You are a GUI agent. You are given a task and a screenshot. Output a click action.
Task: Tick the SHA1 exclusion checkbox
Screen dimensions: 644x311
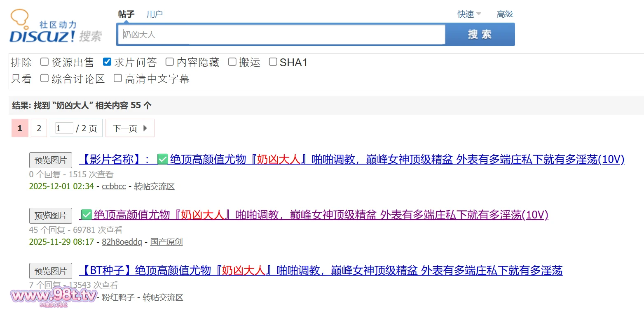tap(273, 62)
